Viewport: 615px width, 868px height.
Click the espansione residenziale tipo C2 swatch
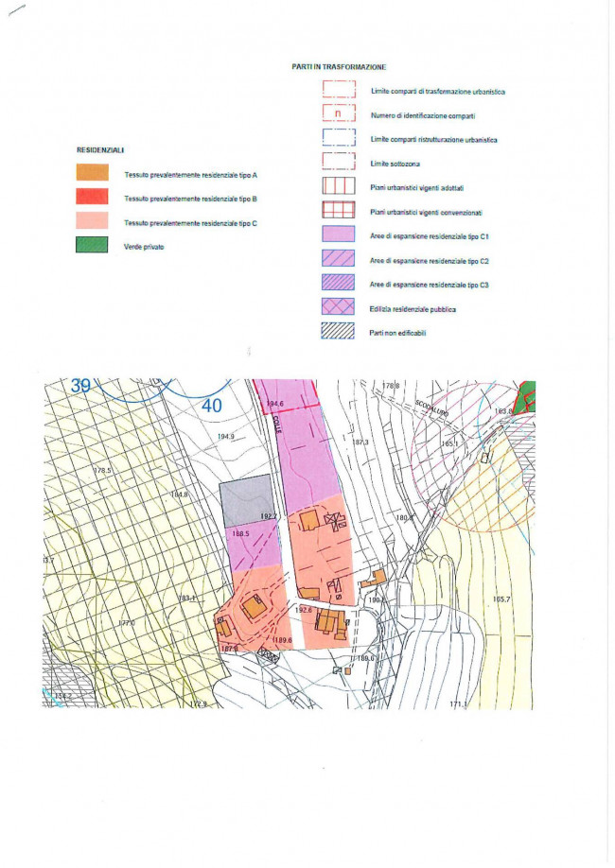tap(338, 258)
